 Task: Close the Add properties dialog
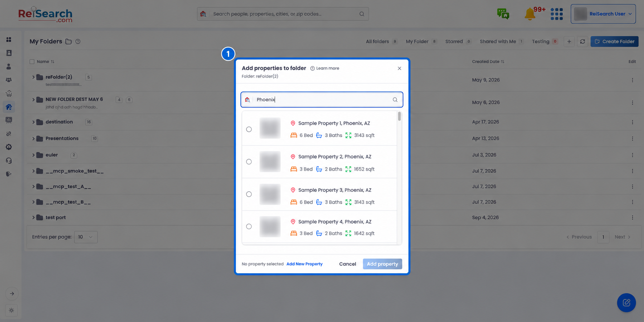point(399,68)
